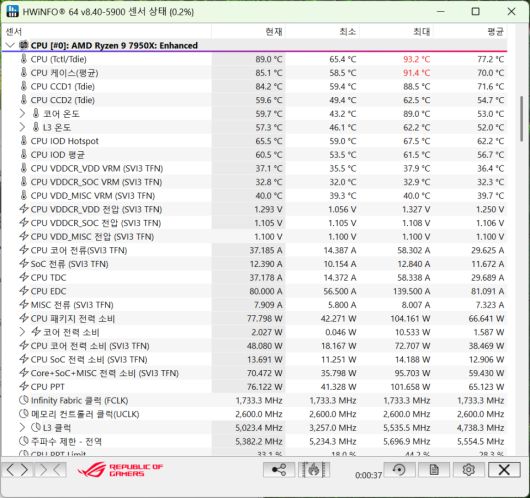
Task: Select the CPU VDDCR_SOC VRM (SVI3 TFN) row
Action: point(255,182)
